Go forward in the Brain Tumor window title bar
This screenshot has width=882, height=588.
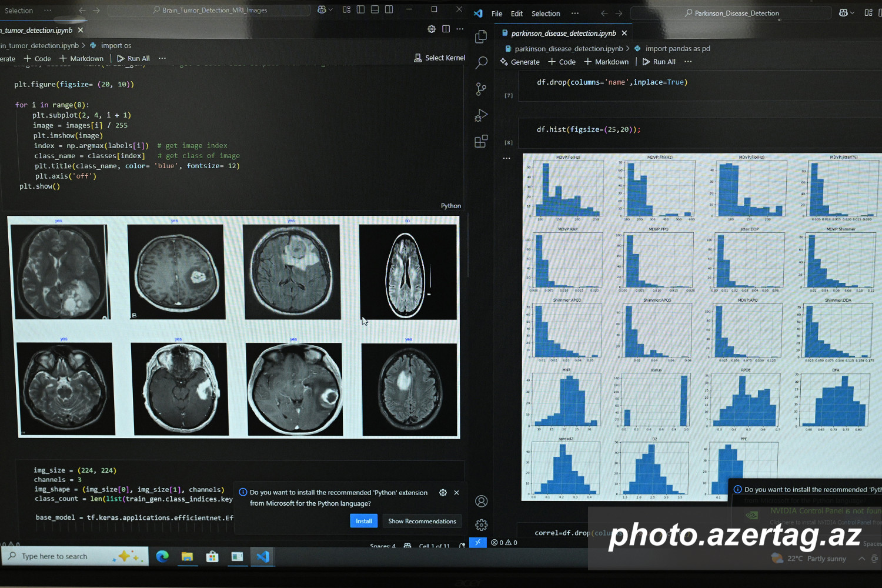click(96, 10)
